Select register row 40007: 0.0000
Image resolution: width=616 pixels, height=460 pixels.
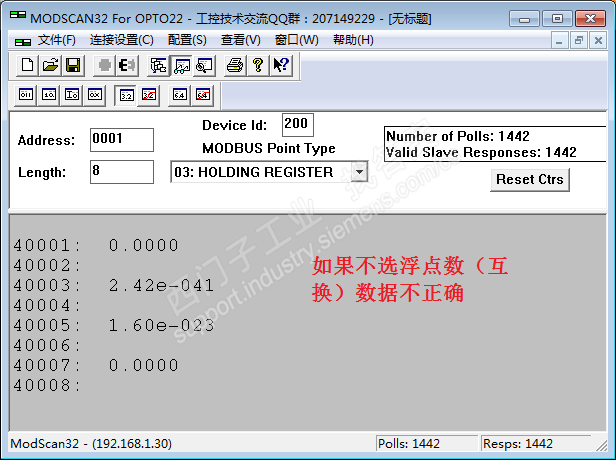tap(96, 365)
